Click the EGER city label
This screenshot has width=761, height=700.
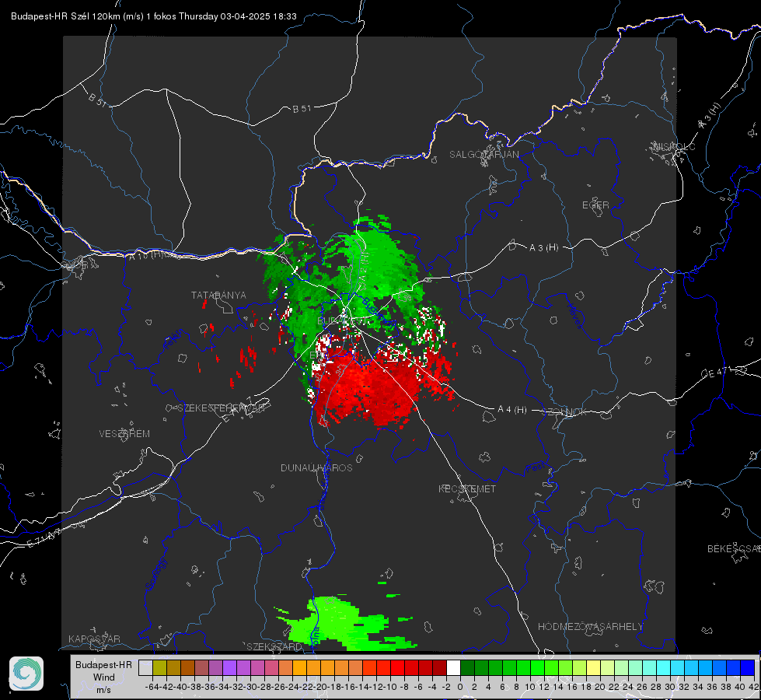tap(595, 205)
